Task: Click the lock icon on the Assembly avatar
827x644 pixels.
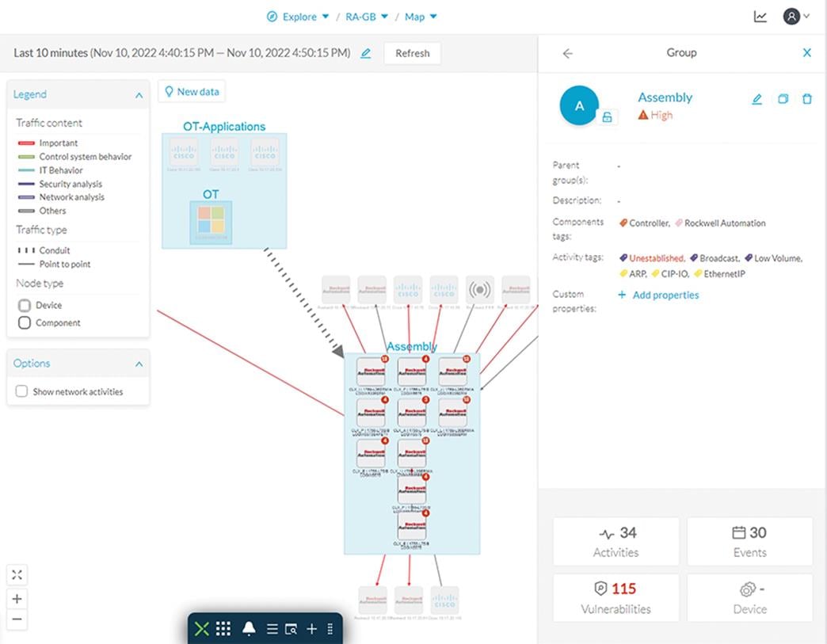Action: pyautogui.click(x=607, y=115)
